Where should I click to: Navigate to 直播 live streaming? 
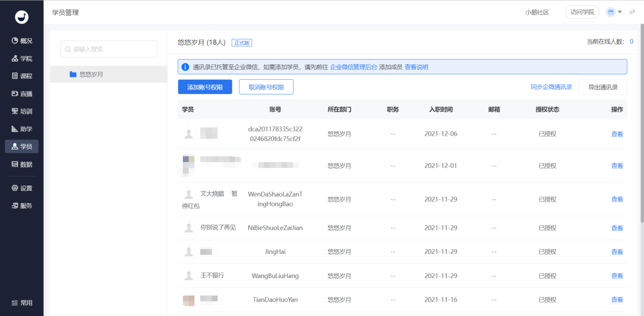tap(22, 94)
